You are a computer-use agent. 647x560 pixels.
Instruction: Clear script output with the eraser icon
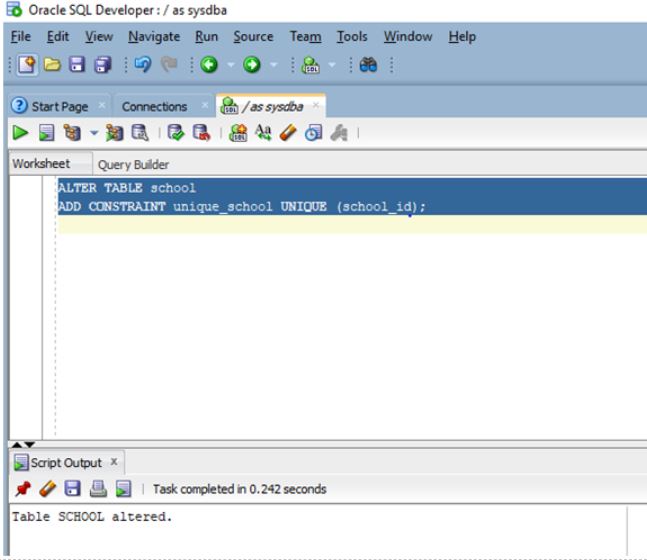click(x=47, y=489)
